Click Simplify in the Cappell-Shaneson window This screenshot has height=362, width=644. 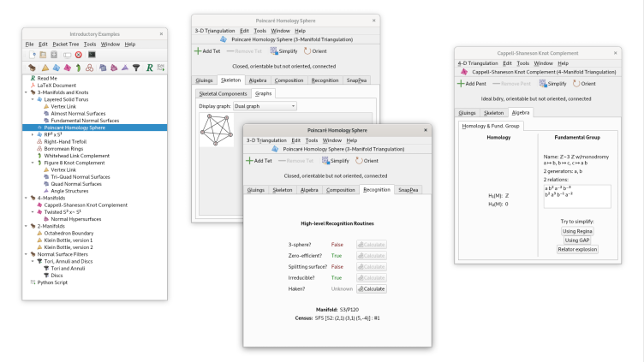coord(552,83)
